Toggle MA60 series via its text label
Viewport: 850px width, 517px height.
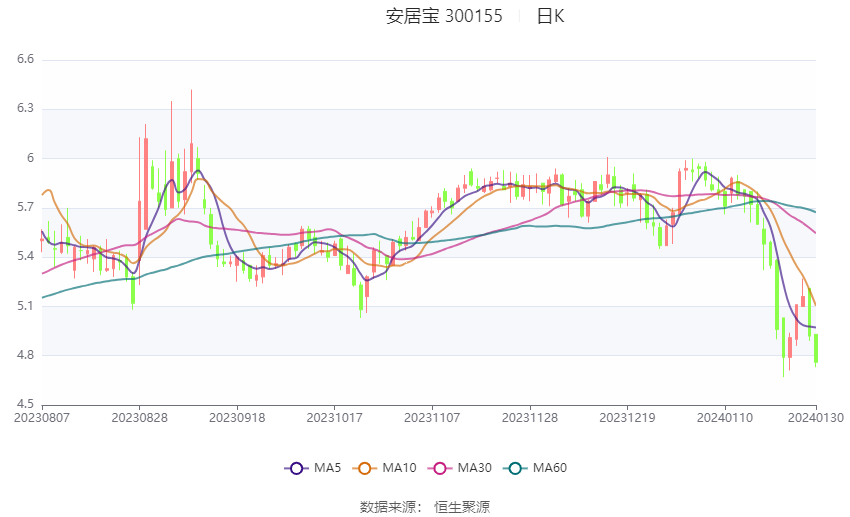550,468
